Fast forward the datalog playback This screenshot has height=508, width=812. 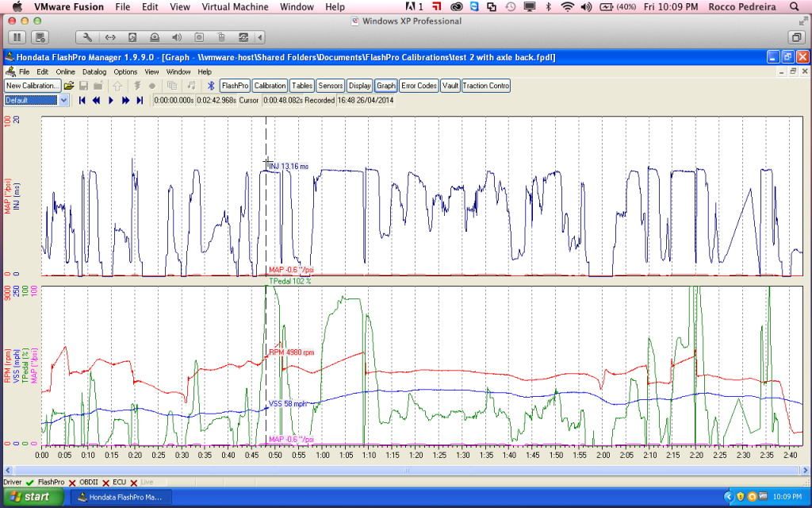pos(125,101)
